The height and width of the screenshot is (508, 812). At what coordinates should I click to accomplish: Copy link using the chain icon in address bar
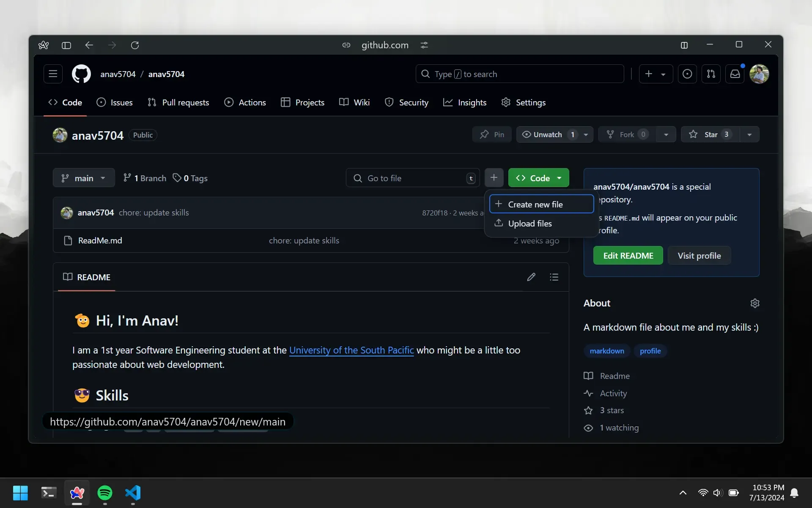(x=346, y=45)
